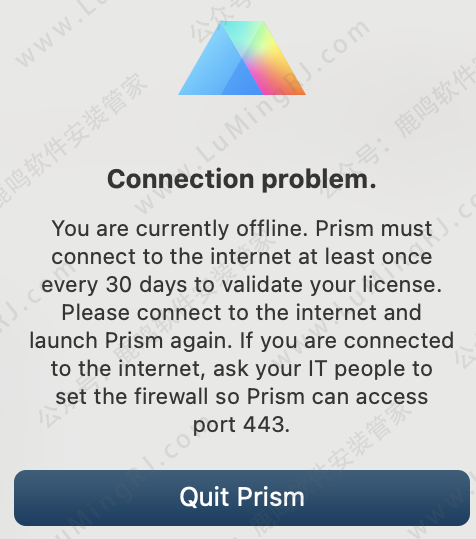Click the word 'Connection' in the heading
The height and width of the screenshot is (539, 476).
(x=181, y=179)
